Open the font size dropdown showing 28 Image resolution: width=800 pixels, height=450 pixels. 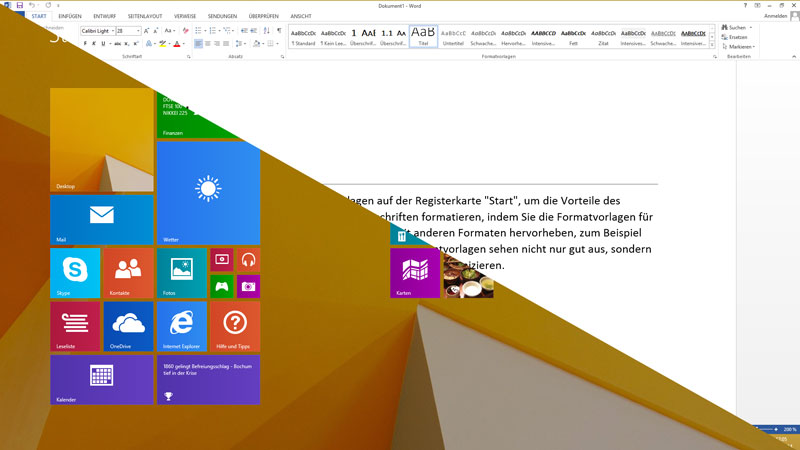point(138,31)
